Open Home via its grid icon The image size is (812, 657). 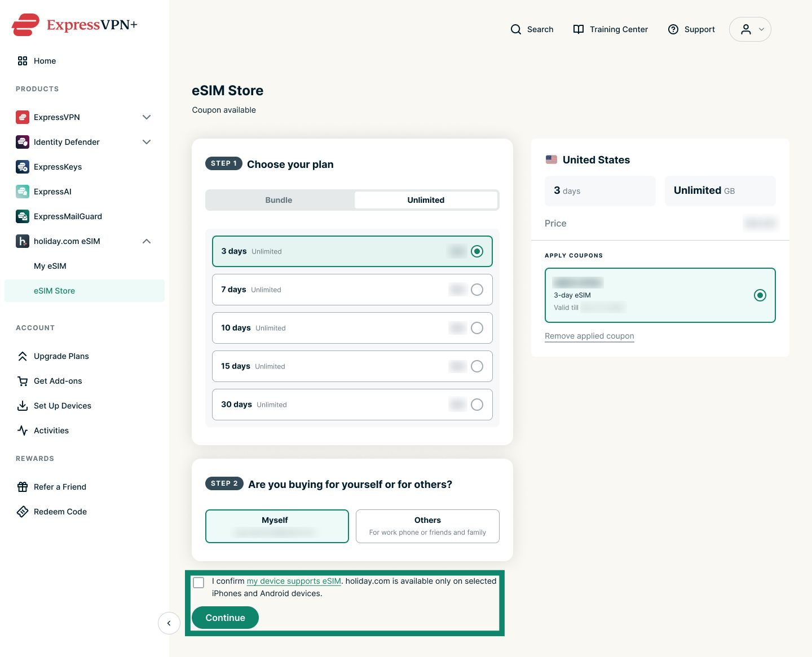click(23, 61)
